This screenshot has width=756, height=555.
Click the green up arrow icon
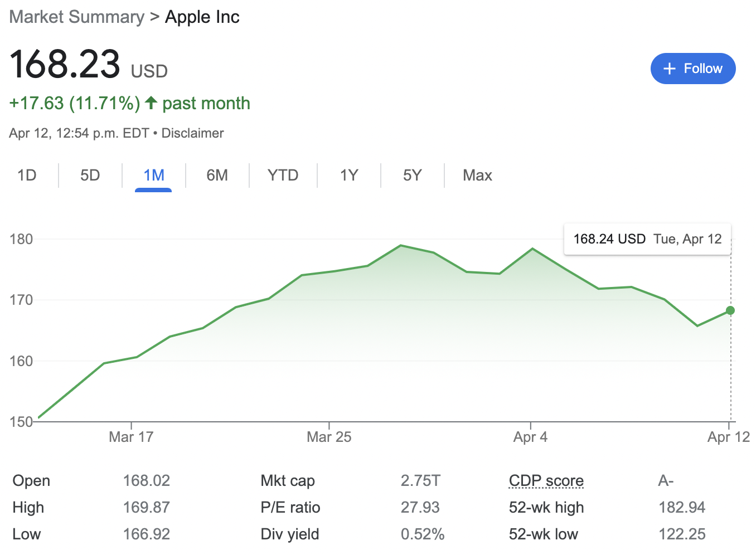(151, 103)
